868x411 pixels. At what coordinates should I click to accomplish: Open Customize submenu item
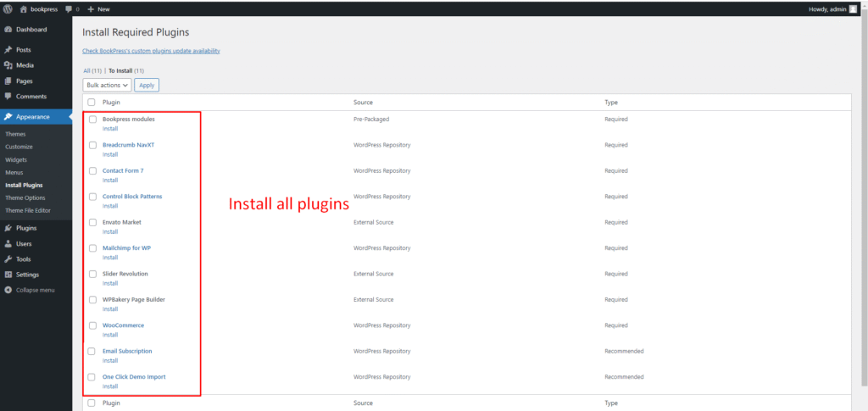[x=19, y=147]
